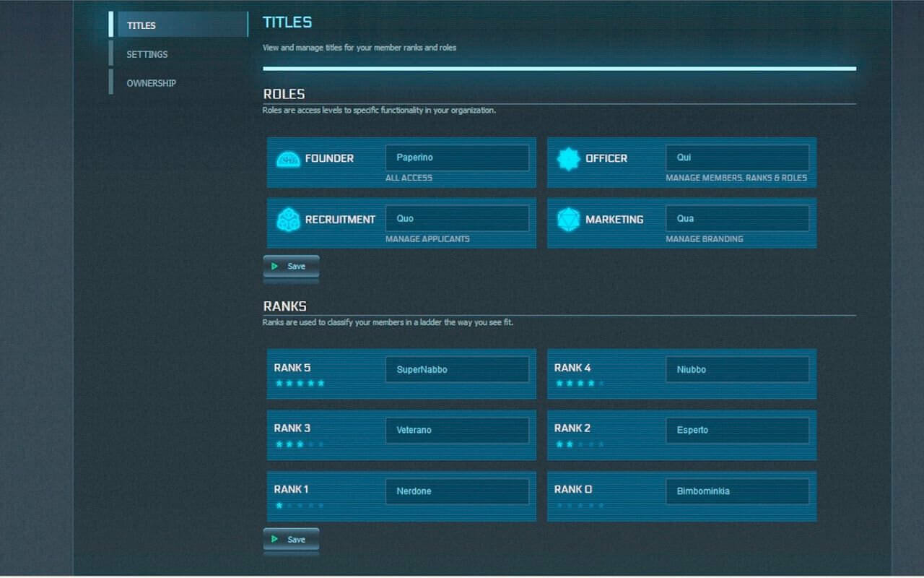
Task: Edit the Founder title field 'Paperino'
Action: [457, 158]
